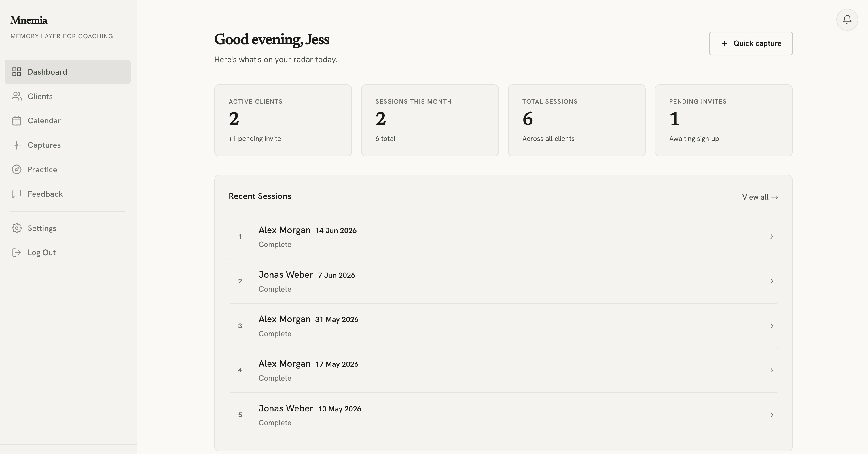Click the 'Good evening, Jess' greeting
This screenshot has width=868, height=454.
272,39
